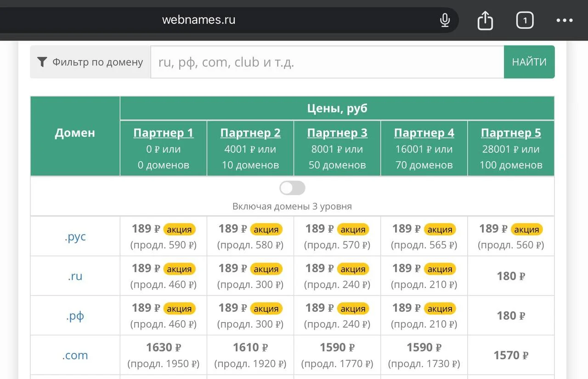Viewport: 588px width, 379px height.
Task: Focus the domain filter input field
Action: click(327, 62)
